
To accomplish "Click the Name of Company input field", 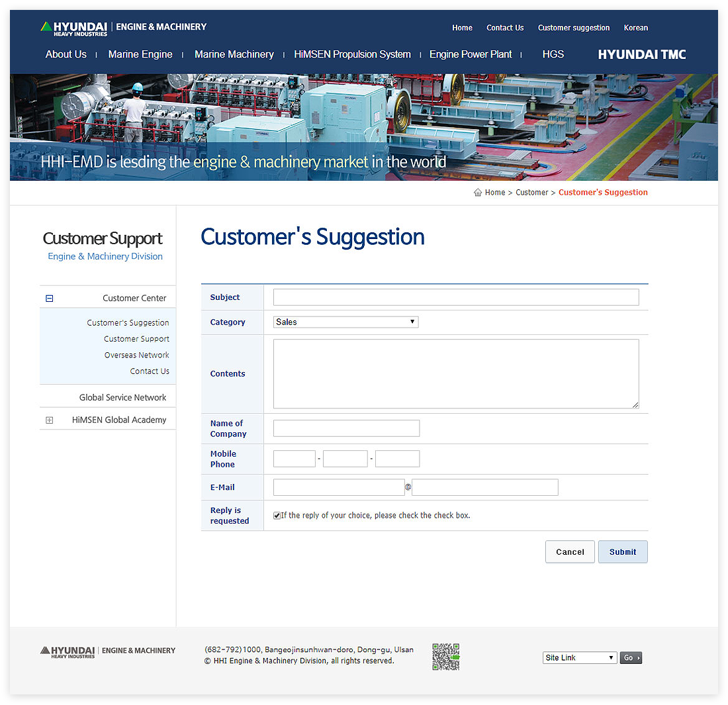I will click(346, 428).
